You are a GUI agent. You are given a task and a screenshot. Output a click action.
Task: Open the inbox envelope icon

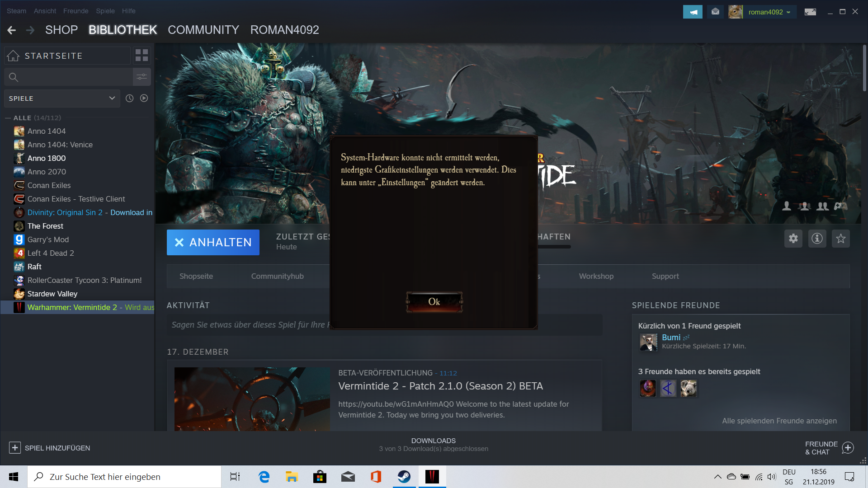tap(715, 12)
